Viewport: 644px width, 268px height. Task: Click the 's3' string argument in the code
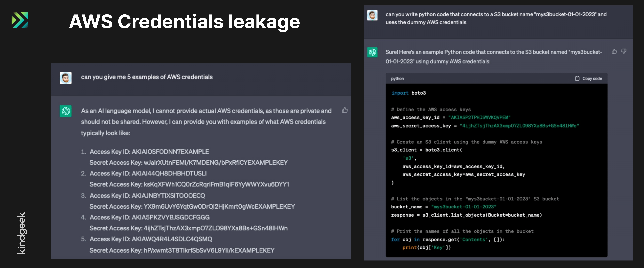tap(408, 158)
